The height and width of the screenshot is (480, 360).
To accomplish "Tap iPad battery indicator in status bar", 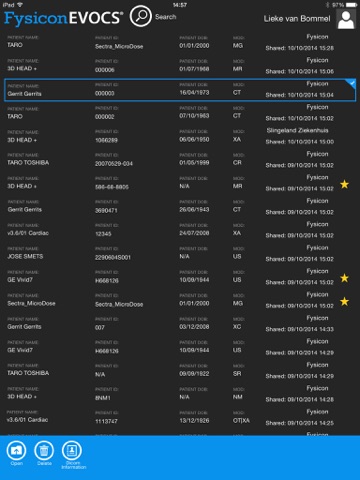I will [351, 5].
